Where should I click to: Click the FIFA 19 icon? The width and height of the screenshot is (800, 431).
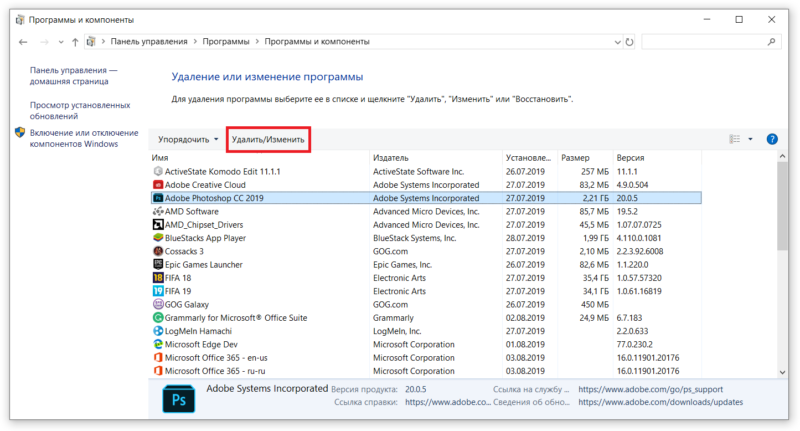coord(158,291)
